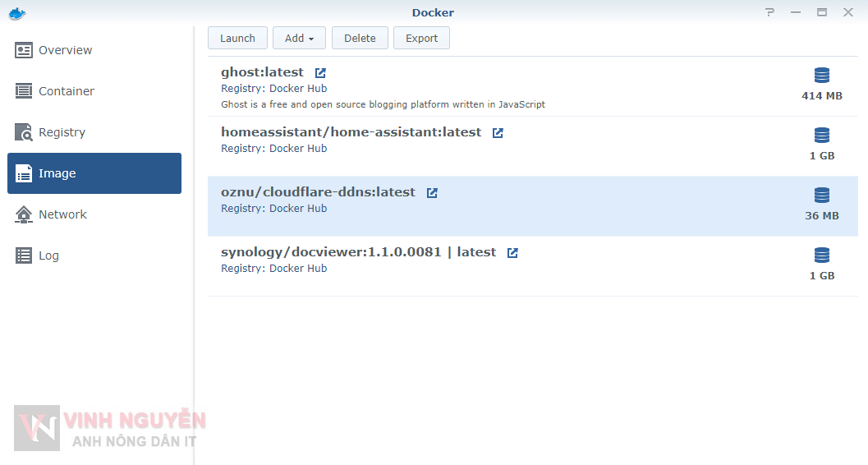Maximize the Docker window

[x=822, y=12]
